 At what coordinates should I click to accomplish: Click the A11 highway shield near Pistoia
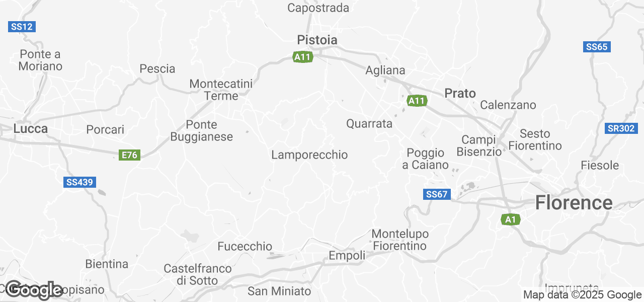[x=303, y=57]
